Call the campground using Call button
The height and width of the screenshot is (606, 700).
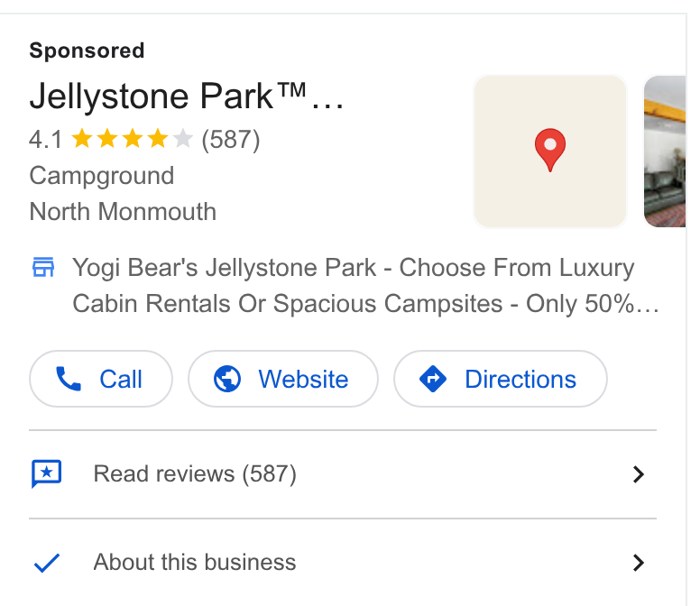101,379
